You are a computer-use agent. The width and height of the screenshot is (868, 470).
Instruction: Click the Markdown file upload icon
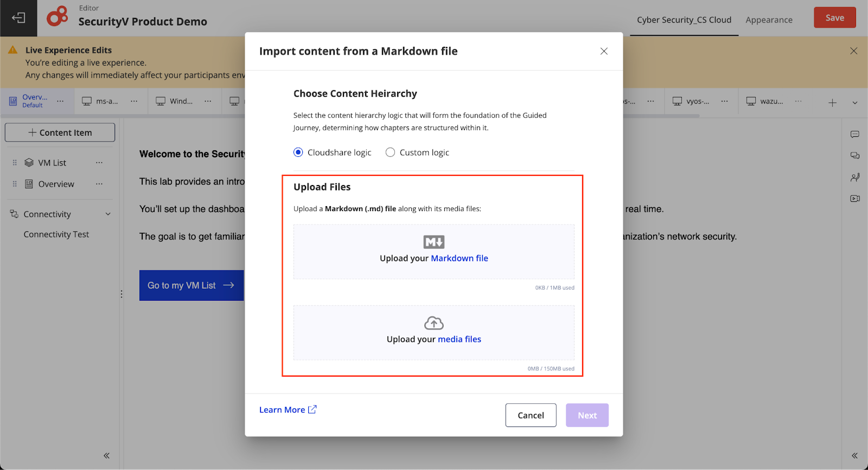pyautogui.click(x=434, y=242)
